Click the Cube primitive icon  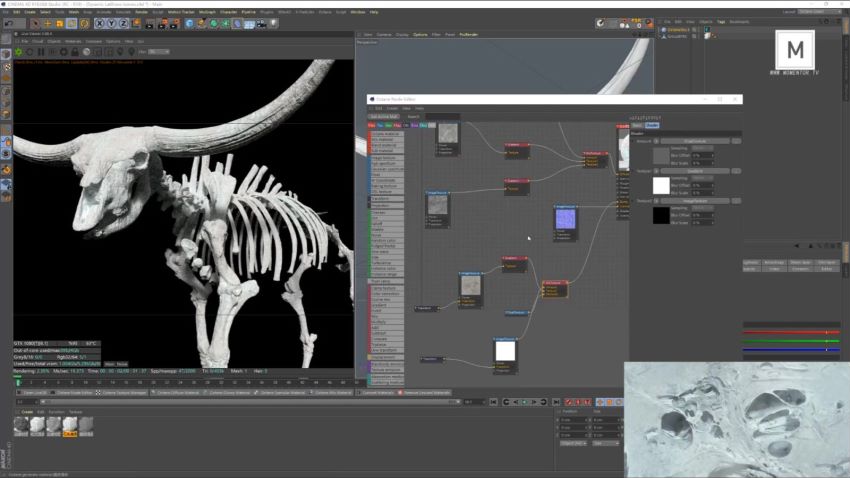coord(189,22)
